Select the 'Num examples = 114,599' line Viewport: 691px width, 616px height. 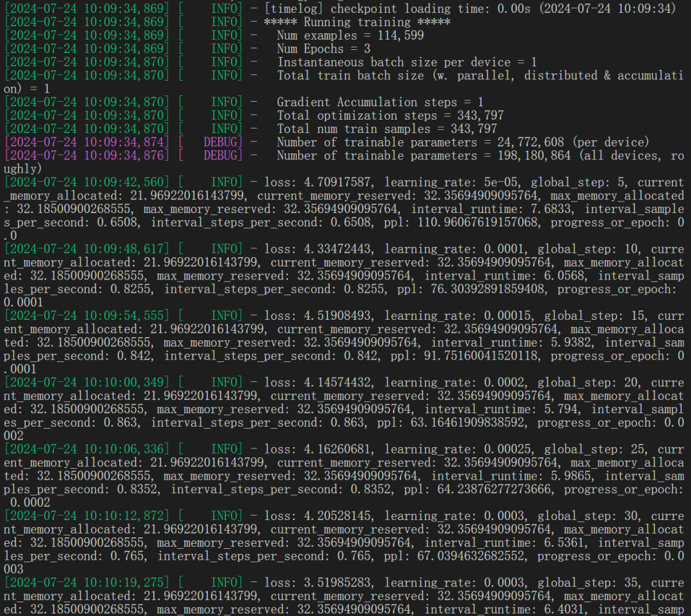(350, 35)
